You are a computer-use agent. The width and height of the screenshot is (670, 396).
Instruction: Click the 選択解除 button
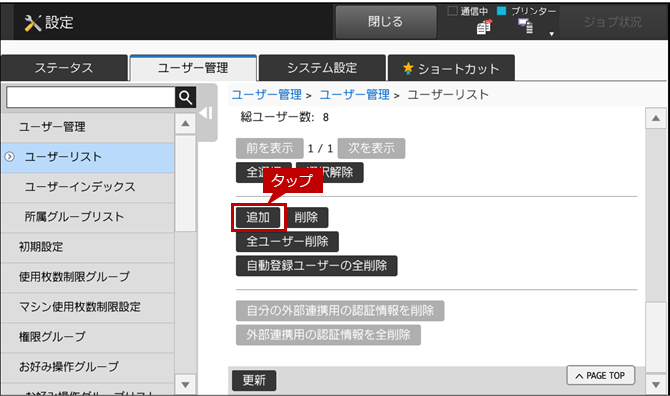[x=329, y=173]
